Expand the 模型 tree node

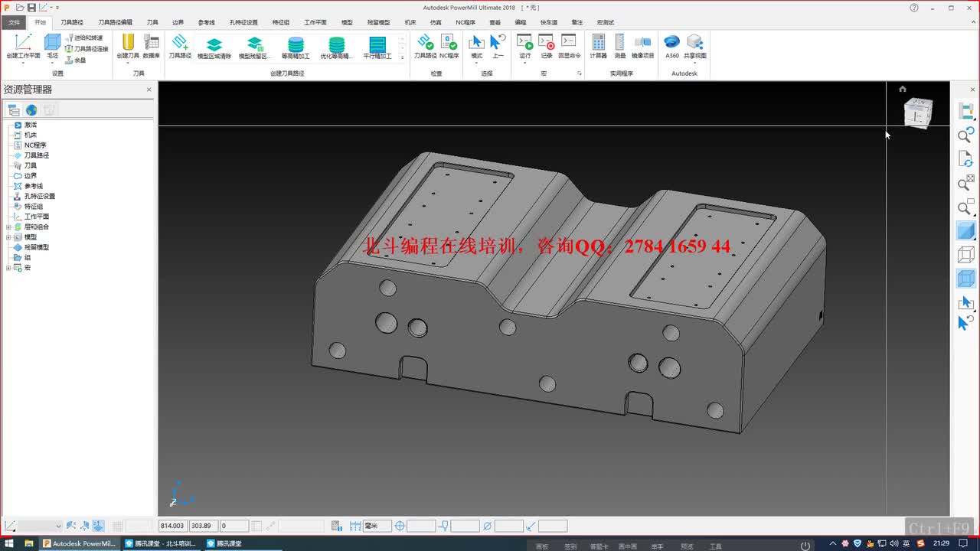click(x=8, y=237)
